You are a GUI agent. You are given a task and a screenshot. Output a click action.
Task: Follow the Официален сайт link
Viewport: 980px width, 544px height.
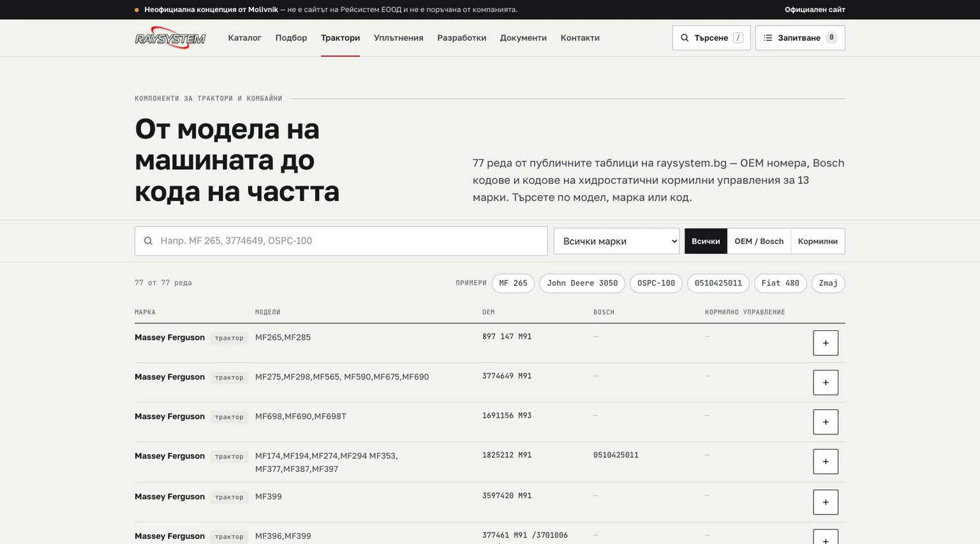815,10
